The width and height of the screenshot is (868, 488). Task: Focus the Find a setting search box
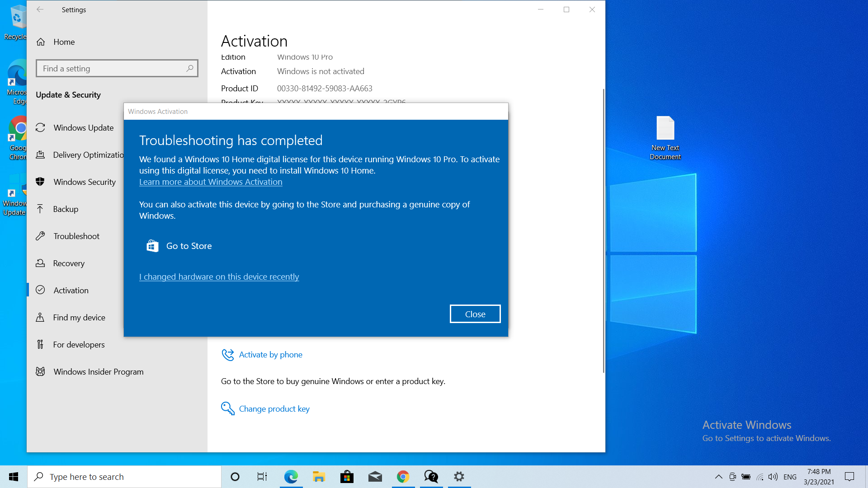[117, 68]
